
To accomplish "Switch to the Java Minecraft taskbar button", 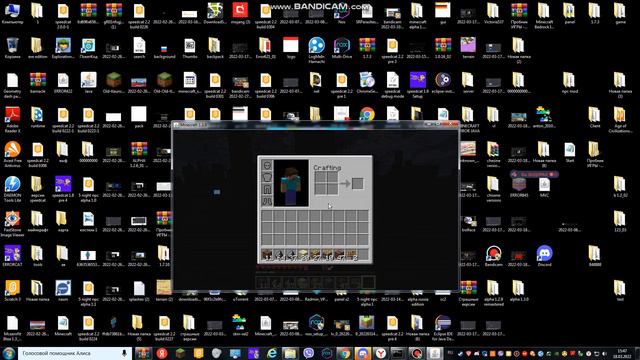I will [435, 353].
